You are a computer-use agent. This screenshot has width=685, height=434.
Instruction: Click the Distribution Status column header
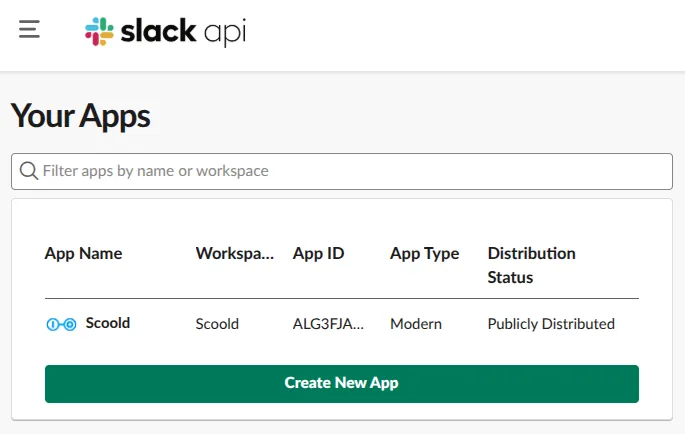point(531,265)
